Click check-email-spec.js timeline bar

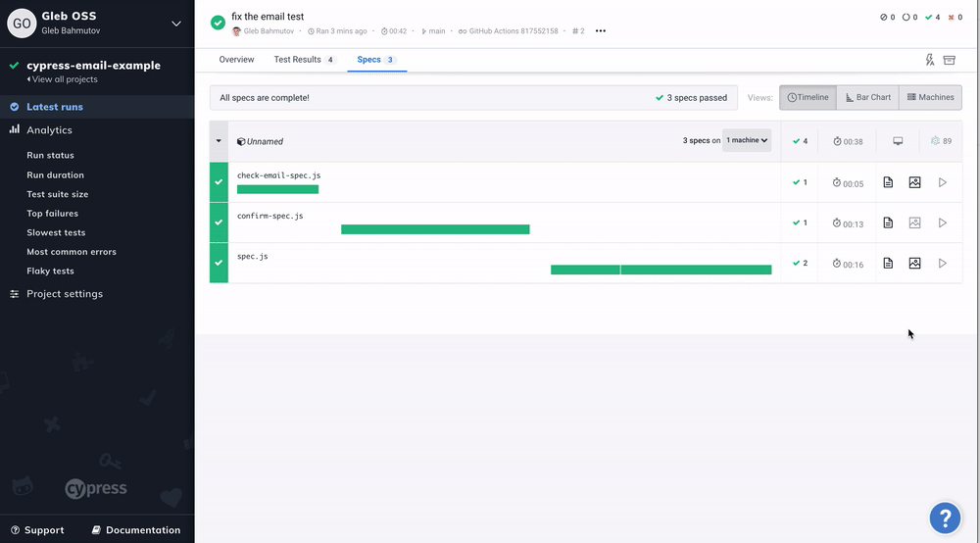click(x=277, y=189)
